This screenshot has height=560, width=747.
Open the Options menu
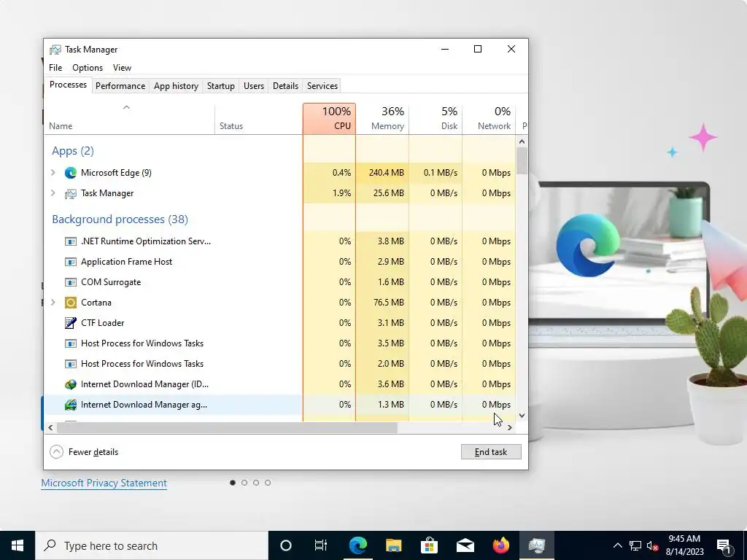88,68
